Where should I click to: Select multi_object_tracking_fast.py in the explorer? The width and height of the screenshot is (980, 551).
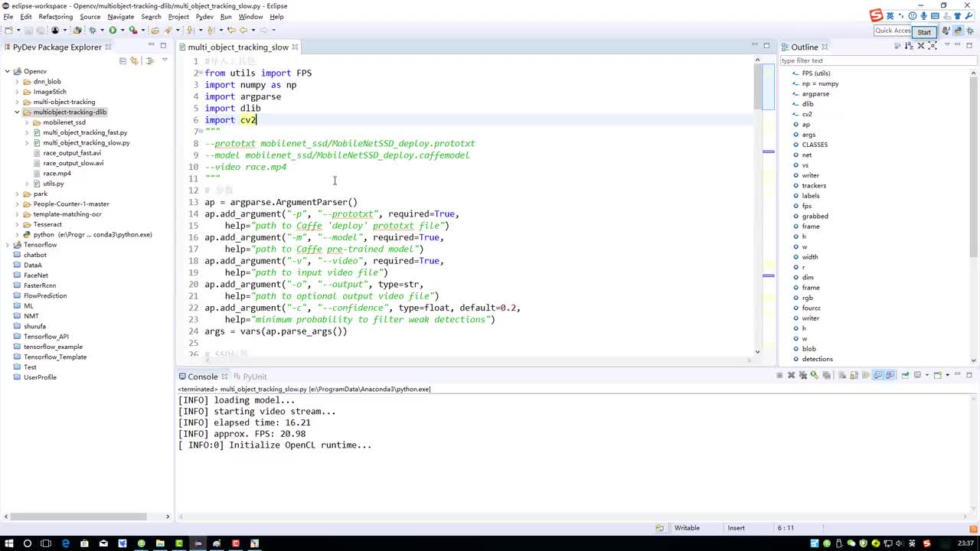pyautogui.click(x=85, y=132)
